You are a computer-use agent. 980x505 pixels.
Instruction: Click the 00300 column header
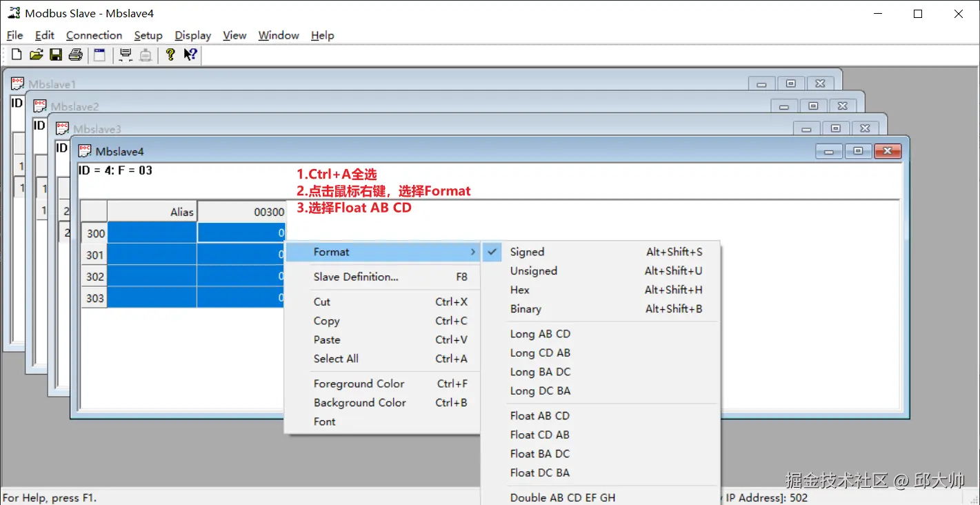pyautogui.click(x=242, y=212)
